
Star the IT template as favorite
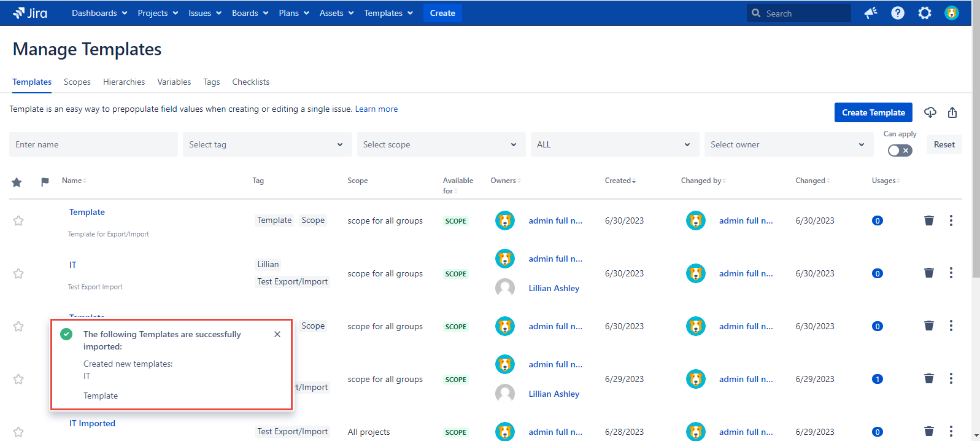18,273
